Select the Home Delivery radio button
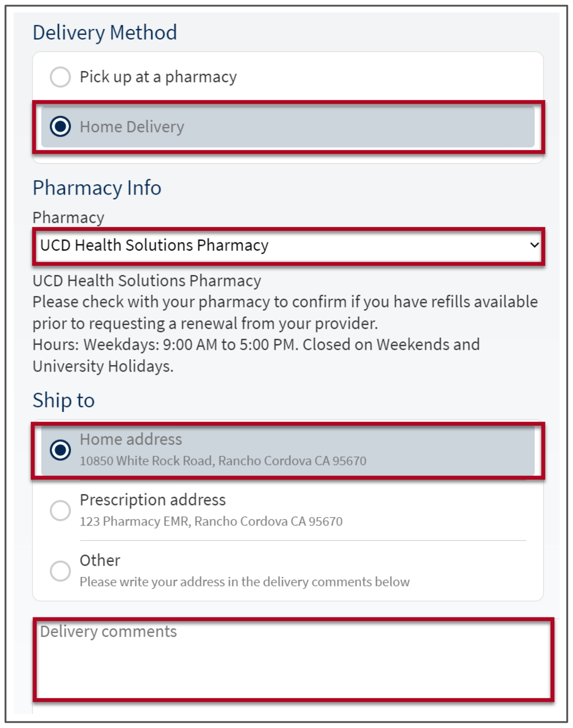This screenshot has width=573, height=728. [x=60, y=126]
